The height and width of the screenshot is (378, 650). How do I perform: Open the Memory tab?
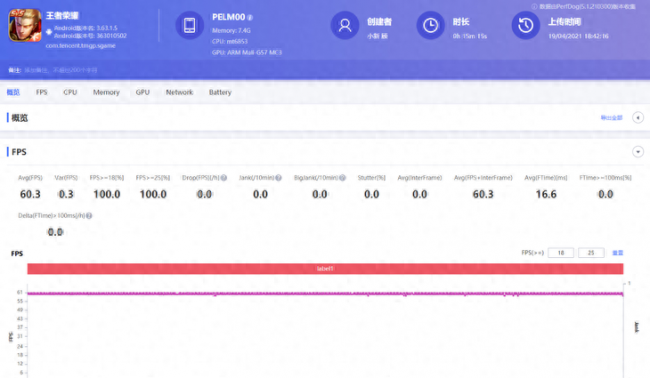click(106, 92)
